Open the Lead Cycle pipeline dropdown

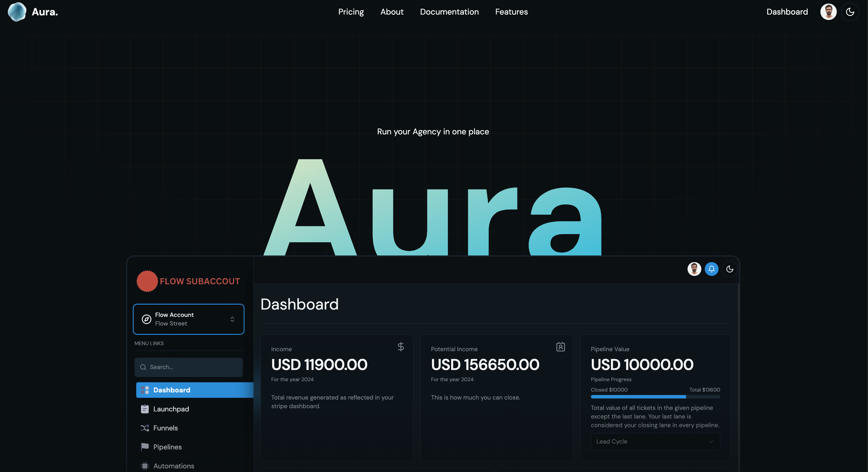(x=655, y=441)
